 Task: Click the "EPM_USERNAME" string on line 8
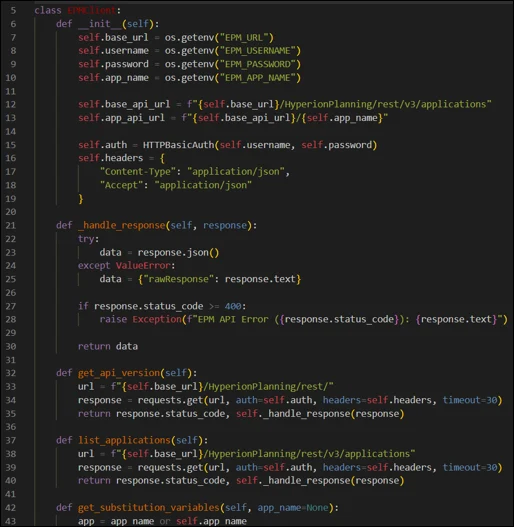[x=258, y=51]
